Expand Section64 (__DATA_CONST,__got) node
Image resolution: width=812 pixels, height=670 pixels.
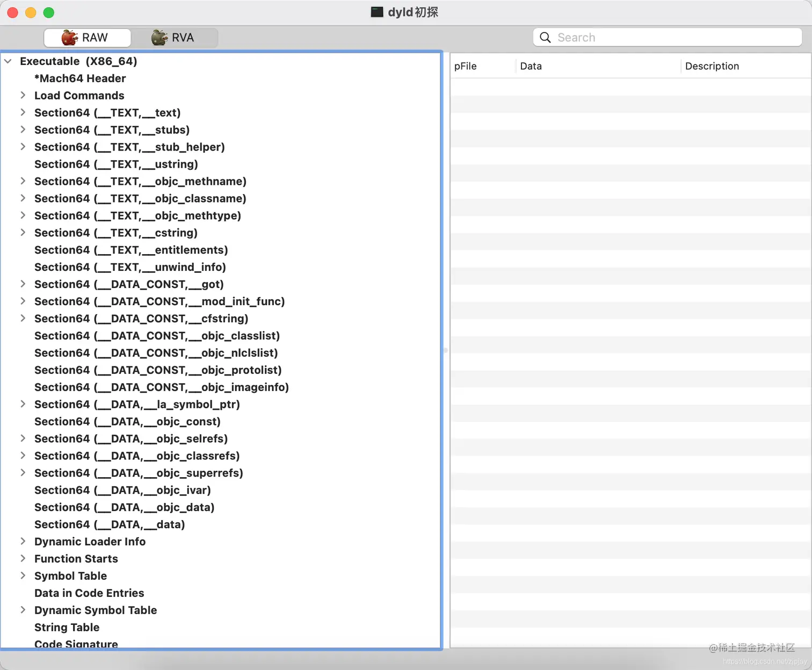coord(23,284)
